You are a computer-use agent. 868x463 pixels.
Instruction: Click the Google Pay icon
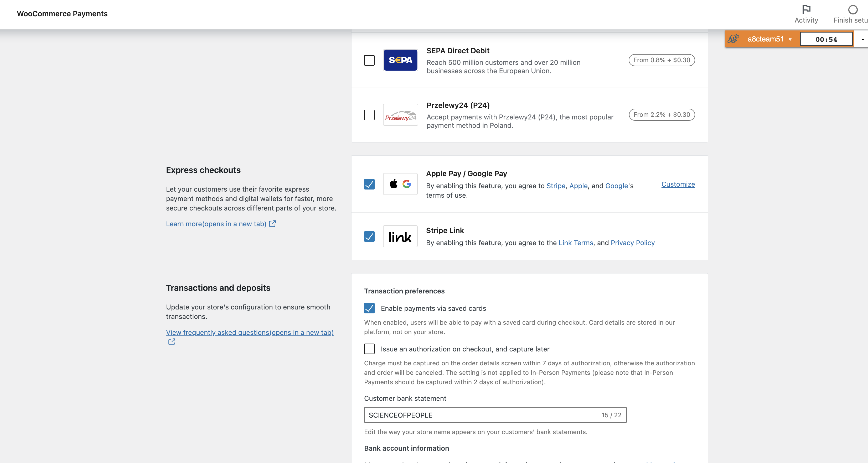point(407,184)
